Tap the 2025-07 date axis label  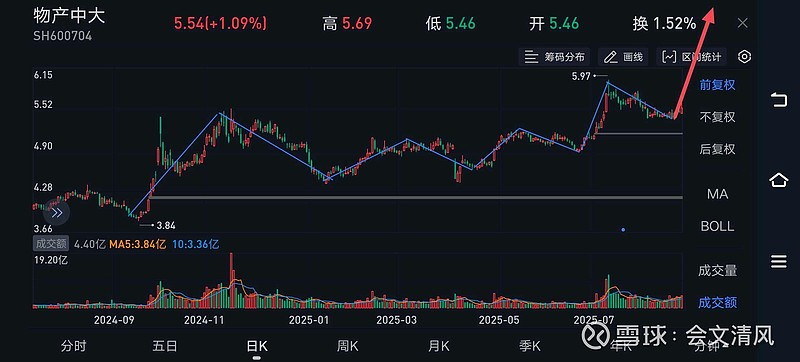tap(593, 320)
